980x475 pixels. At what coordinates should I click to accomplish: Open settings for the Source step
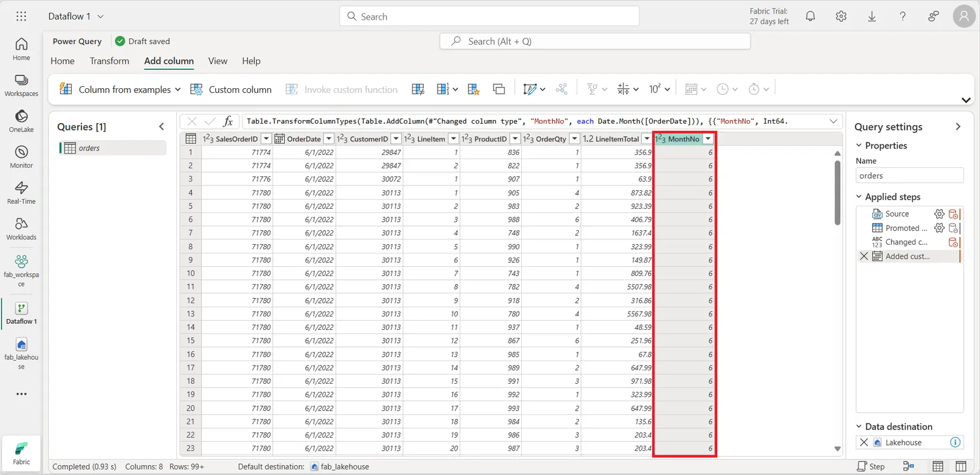939,214
